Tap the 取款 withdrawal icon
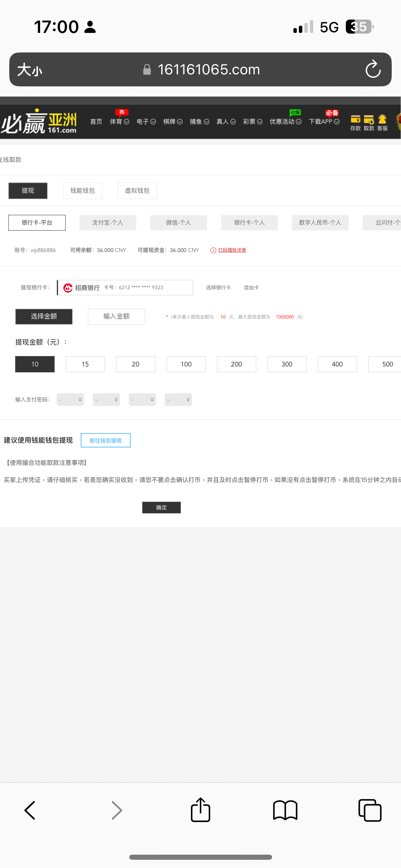 (369, 123)
